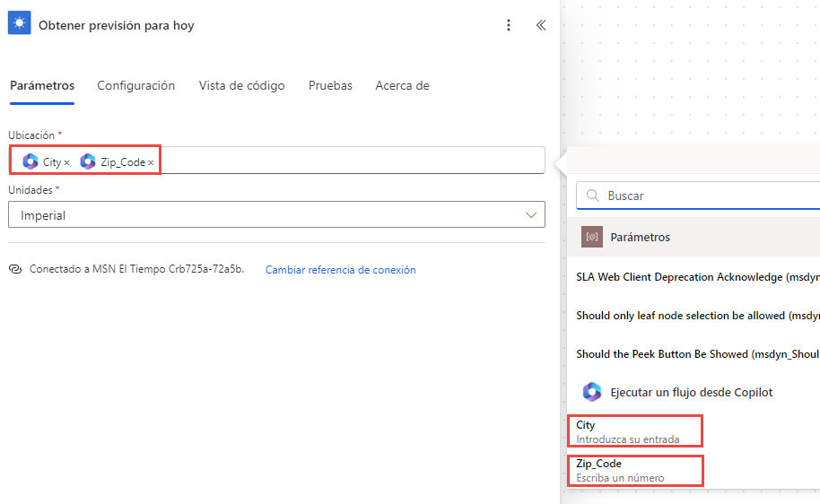Click the Unidades dropdown chevron
Image resolution: width=820 pixels, height=504 pixels.
[531, 215]
